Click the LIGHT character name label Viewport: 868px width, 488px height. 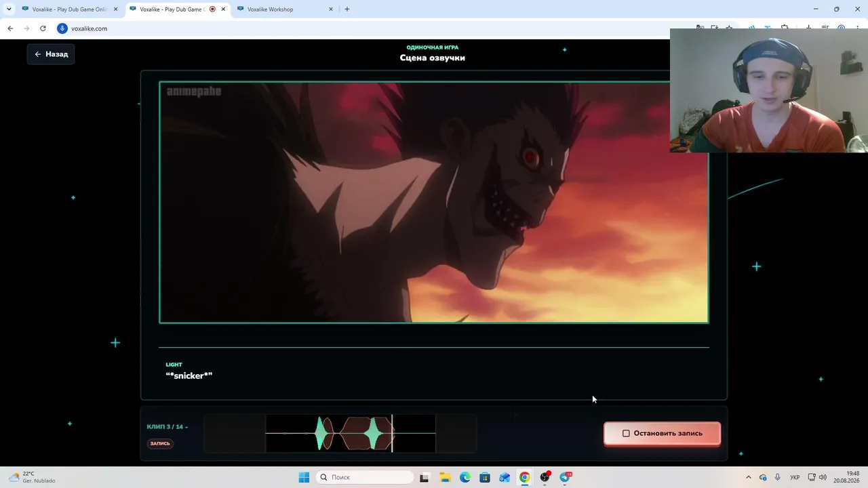coord(174,365)
